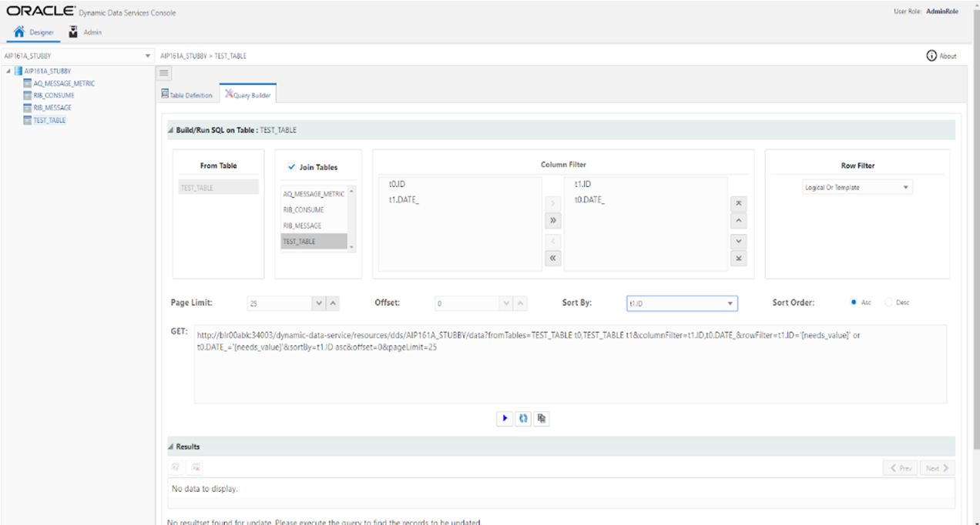The height and width of the screenshot is (525, 980).
Task: Toggle the Join Tables checkbox
Action: click(x=291, y=166)
